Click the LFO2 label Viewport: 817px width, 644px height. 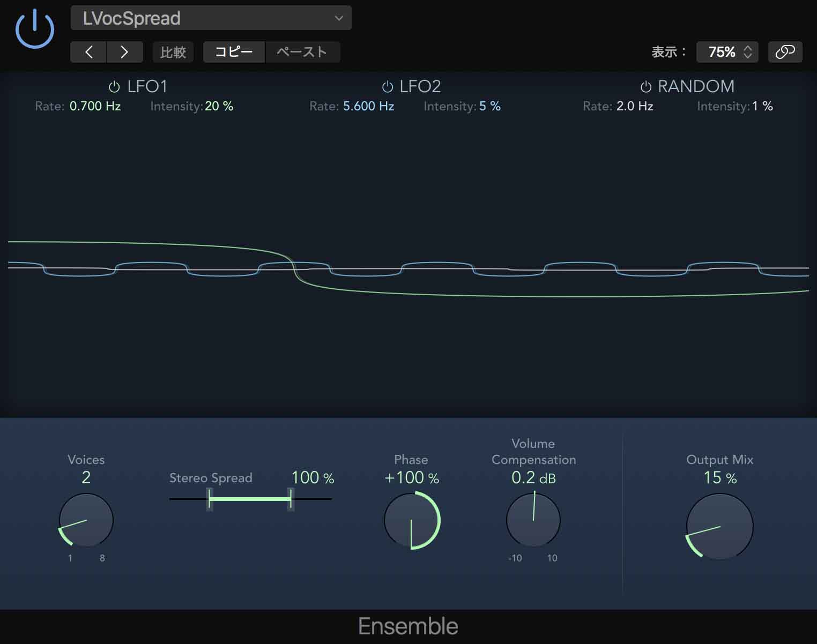(x=420, y=86)
